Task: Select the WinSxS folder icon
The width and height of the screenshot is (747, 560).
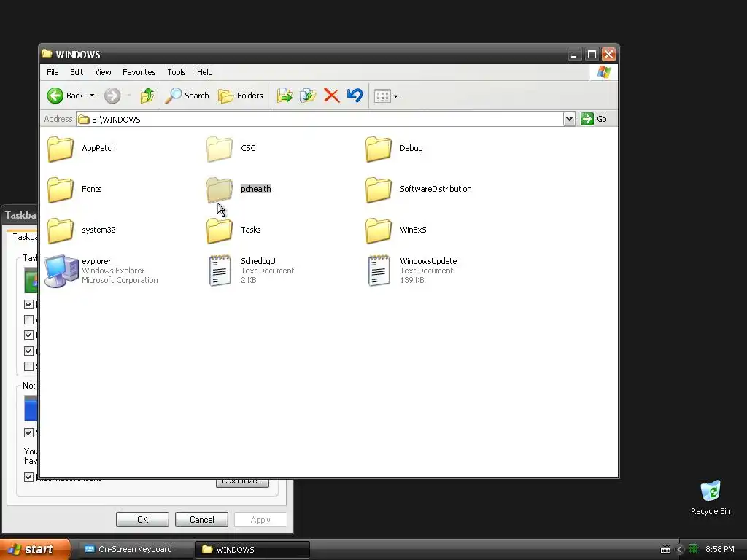Action: point(379,231)
